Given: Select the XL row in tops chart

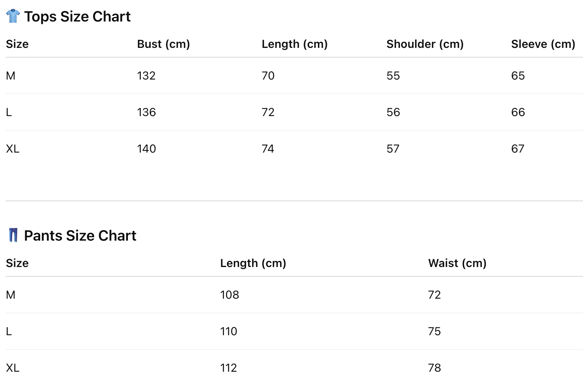Looking at the screenshot, I should click(13, 149).
